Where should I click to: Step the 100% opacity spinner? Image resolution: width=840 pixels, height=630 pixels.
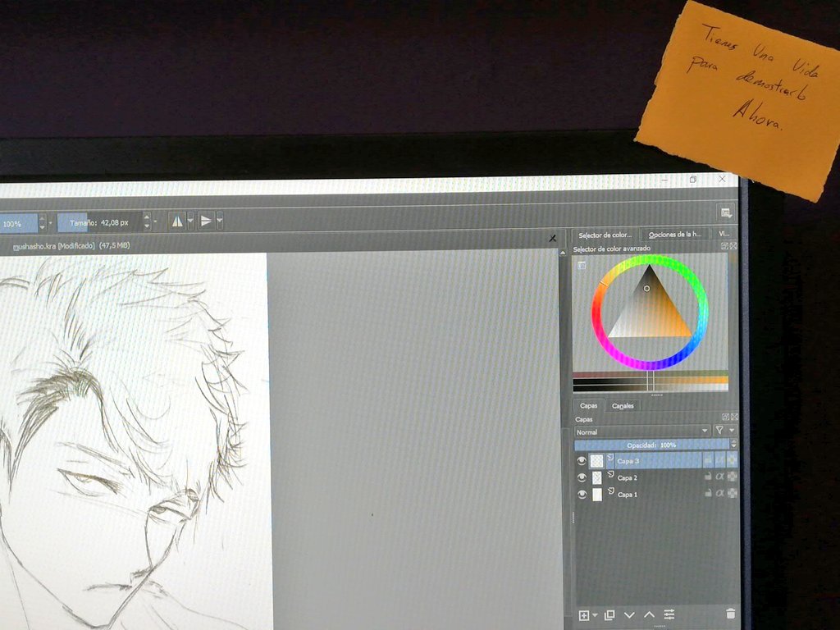[42, 223]
